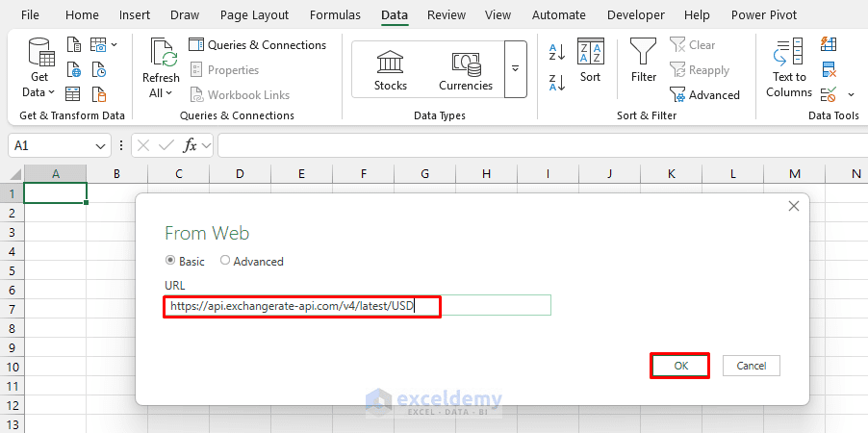Switch to the Page Layout tab
Image resolution: width=868 pixels, height=433 pixels.
[x=254, y=15]
